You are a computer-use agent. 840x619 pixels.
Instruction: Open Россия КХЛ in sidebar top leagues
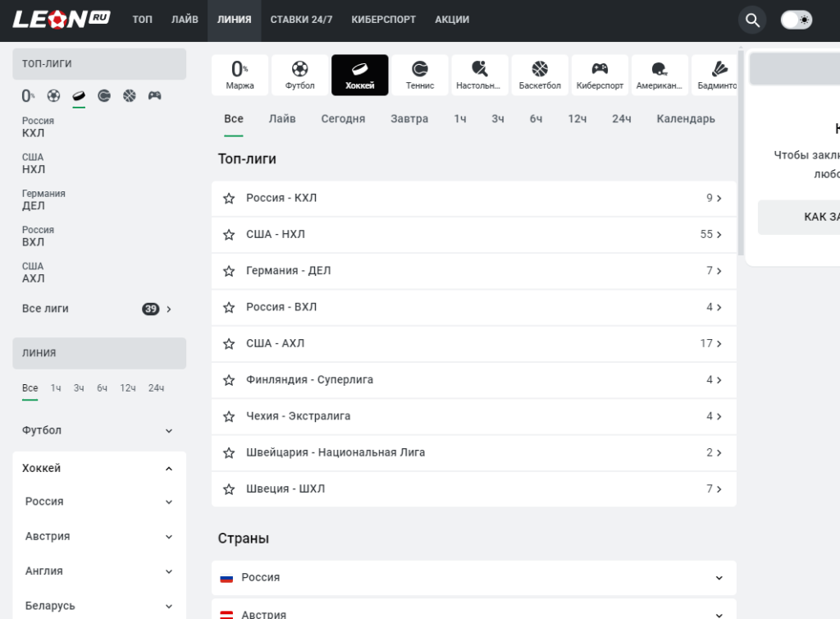[39, 127]
